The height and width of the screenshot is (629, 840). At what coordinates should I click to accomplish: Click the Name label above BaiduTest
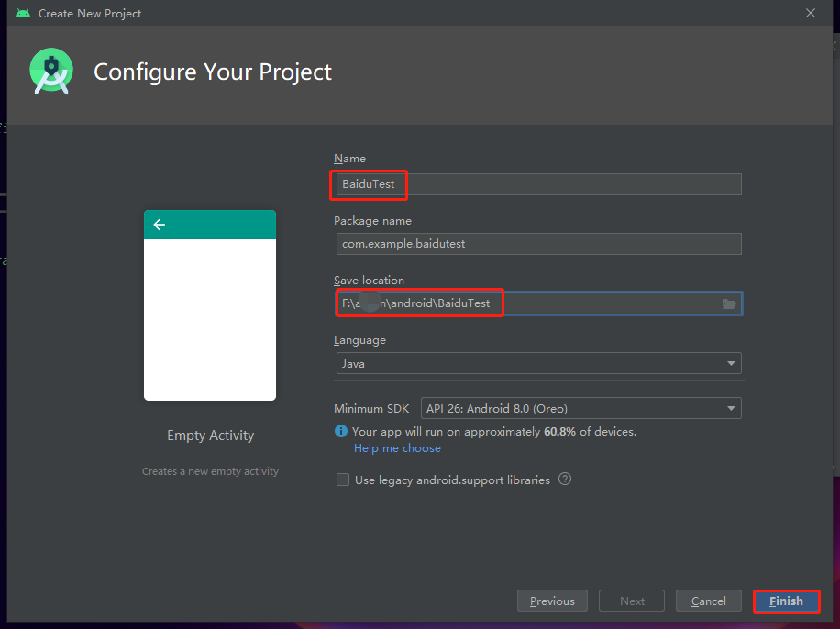pos(349,159)
